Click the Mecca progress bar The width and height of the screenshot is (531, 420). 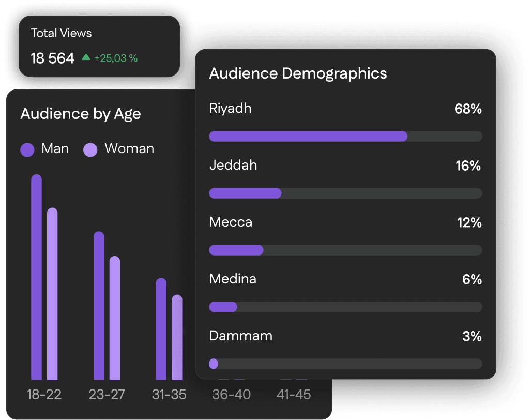(345, 250)
